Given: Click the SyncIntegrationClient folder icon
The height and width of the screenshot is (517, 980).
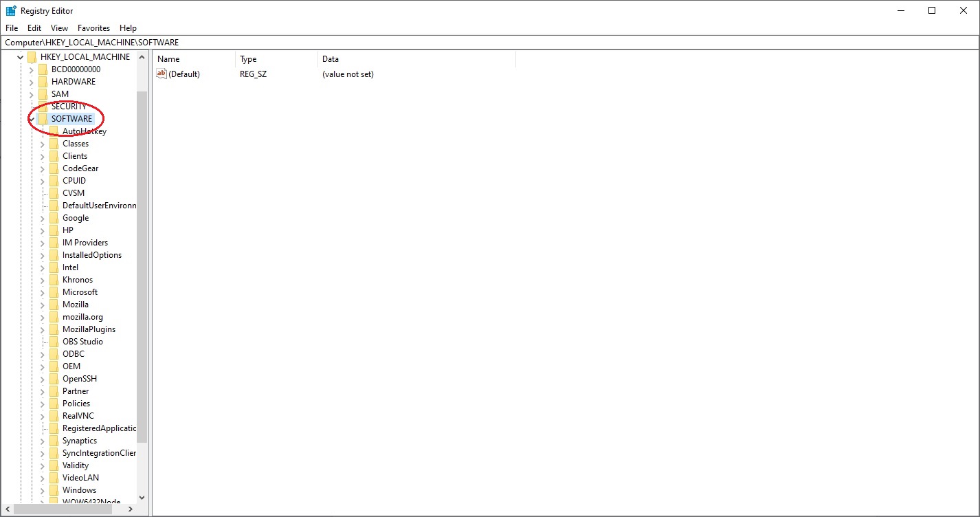Looking at the screenshot, I should click(54, 453).
